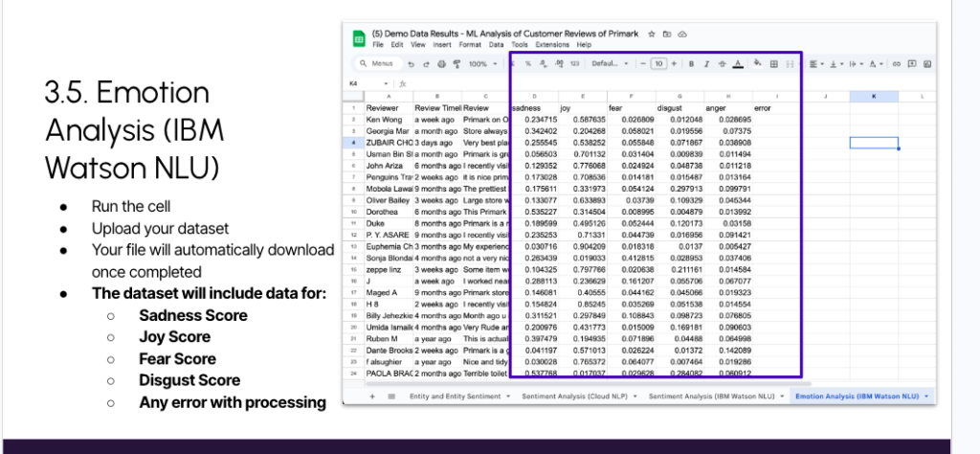
Task: Click the Print icon
Action: [442, 64]
